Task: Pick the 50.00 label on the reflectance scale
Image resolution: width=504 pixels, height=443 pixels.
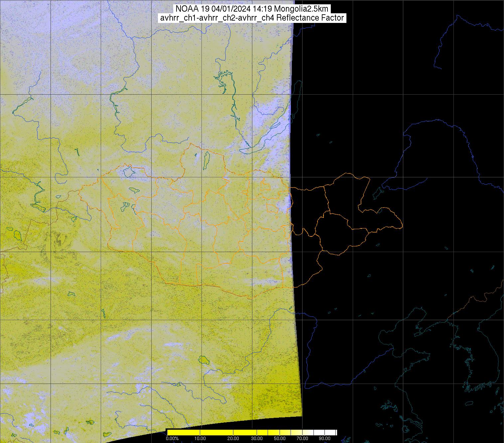Action: 280,439
